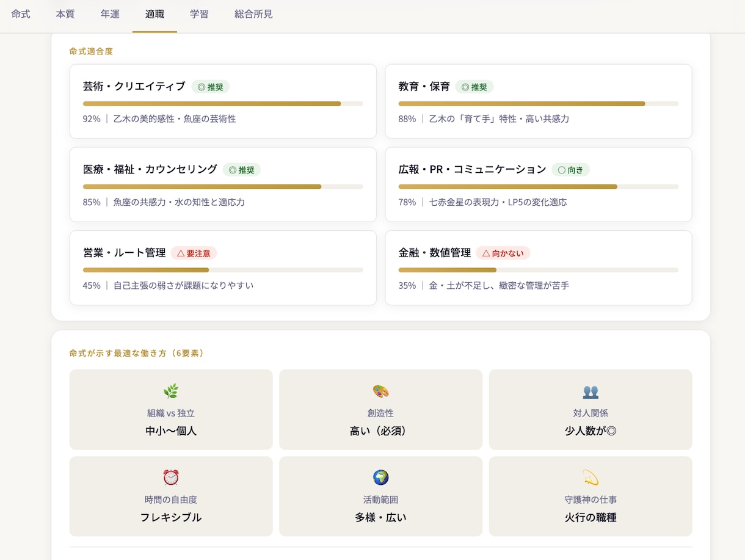
Task: Click the text 魚座の共感力・水の知性と適応力
Action: 179,202
